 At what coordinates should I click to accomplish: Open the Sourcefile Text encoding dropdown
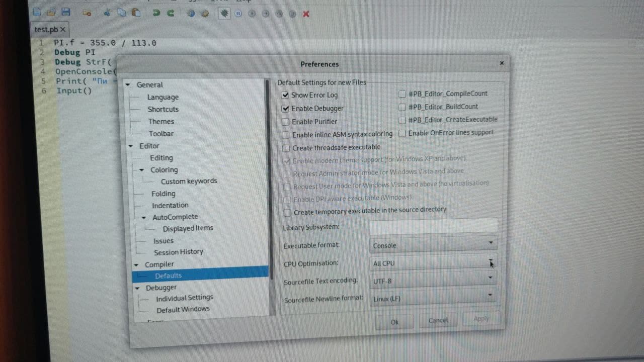433,281
